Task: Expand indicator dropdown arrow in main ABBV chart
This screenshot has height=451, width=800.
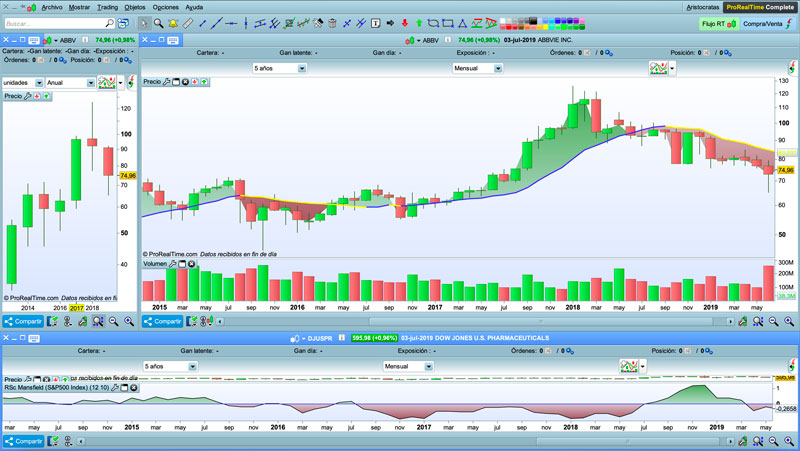Action: click(x=672, y=68)
